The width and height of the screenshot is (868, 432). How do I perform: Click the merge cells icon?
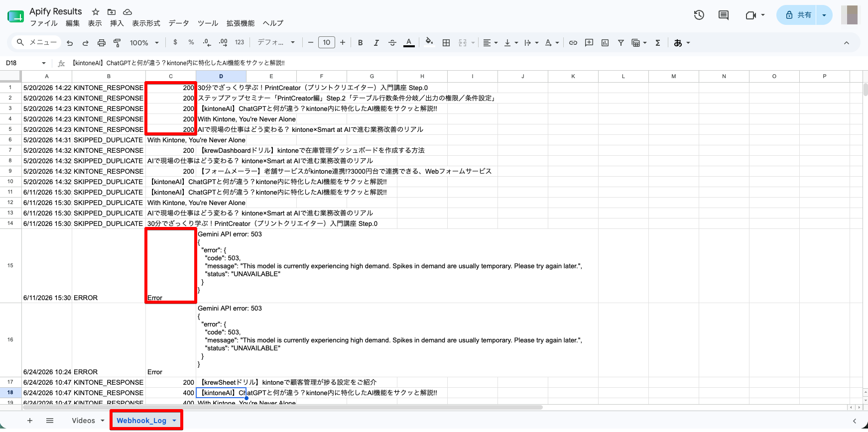click(463, 43)
